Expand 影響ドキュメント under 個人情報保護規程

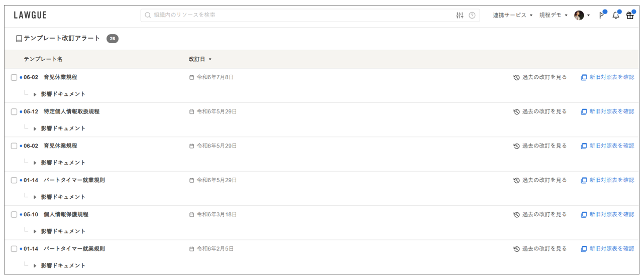(x=35, y=231)
